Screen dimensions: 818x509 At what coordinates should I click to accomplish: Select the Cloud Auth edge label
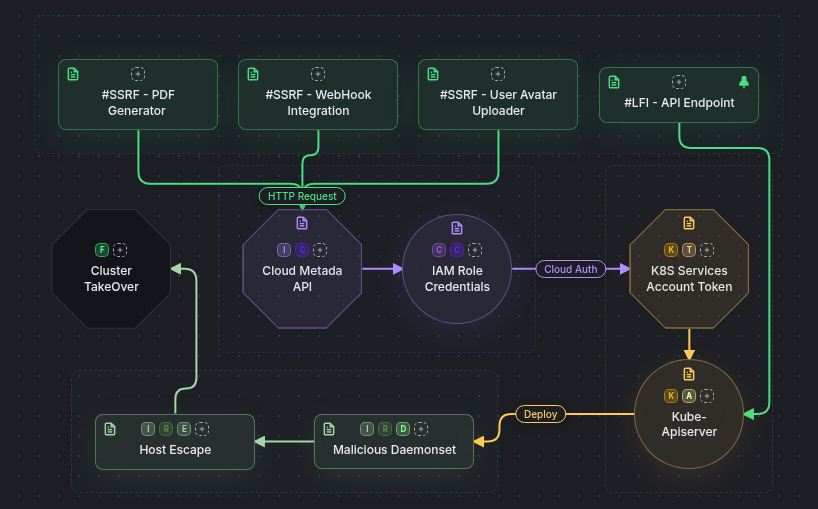tap(571, 269)
